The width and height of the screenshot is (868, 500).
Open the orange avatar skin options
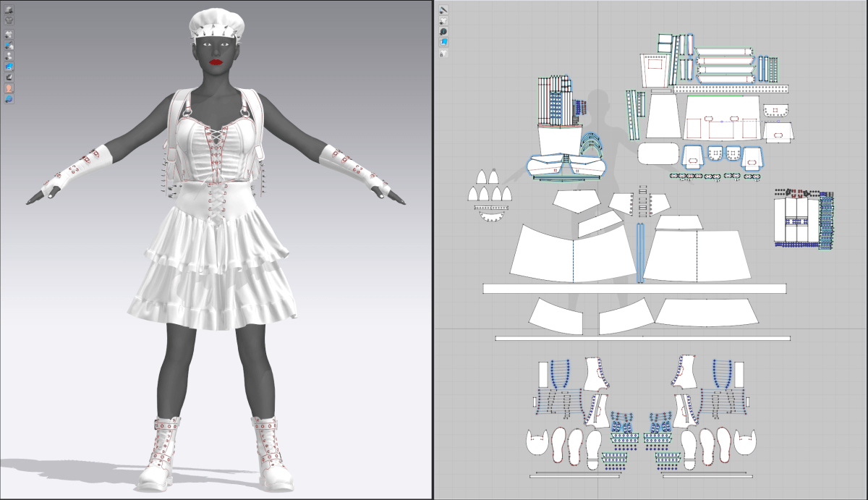pos(9,88)
